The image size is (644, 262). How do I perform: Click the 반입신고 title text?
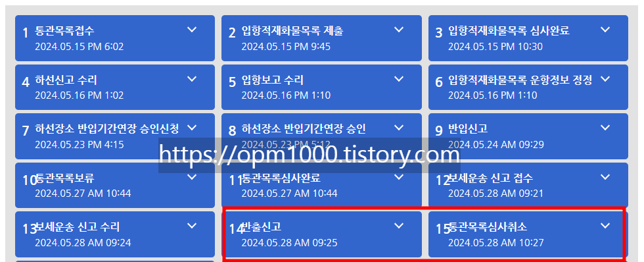pos(467,129)
